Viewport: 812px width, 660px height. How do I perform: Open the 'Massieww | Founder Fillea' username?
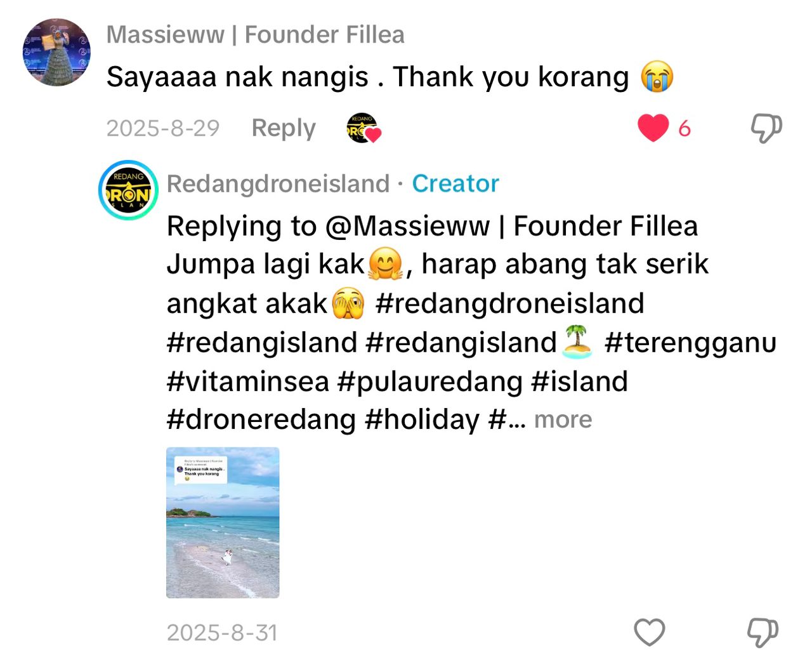pyautogui.click(x=256, y=35)
